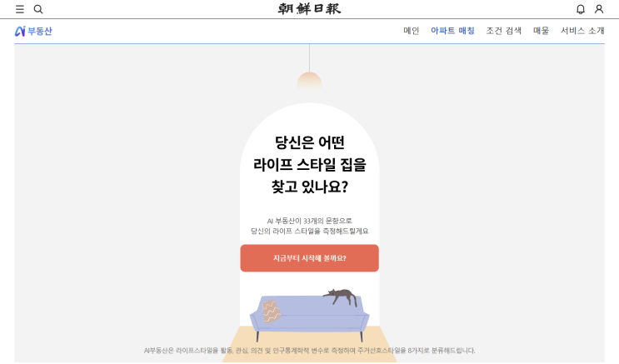This screenshot has height=364, width=619.
Task: Switch to the 조건 검색 menu item
Action: coord(503,31)
